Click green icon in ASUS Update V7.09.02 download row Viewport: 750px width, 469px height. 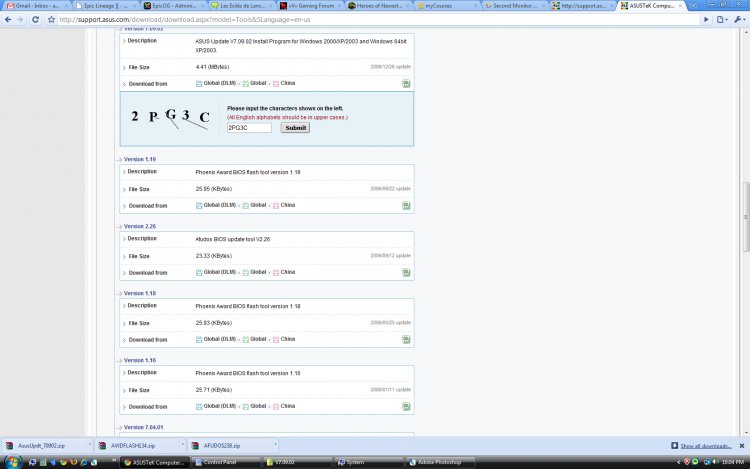[x=406, y=84]
